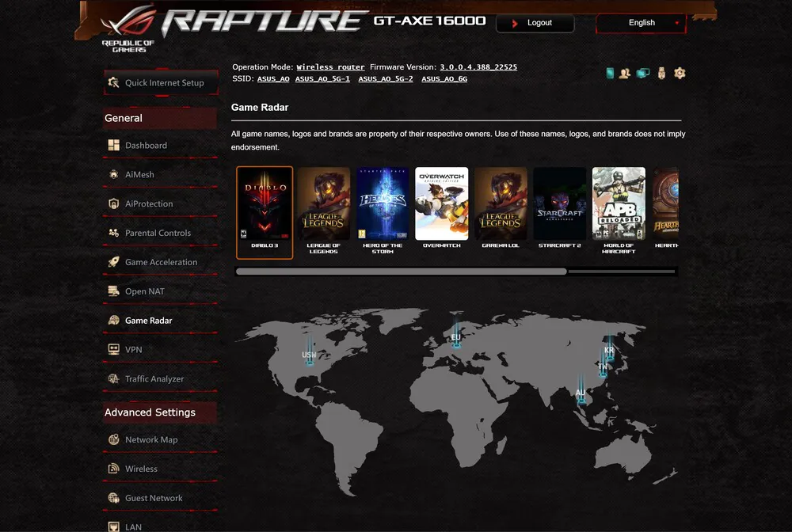Open the Wireless router operation mode link
Image resolution: width=792 pixels, height=532 pixels.
(330, 67)
